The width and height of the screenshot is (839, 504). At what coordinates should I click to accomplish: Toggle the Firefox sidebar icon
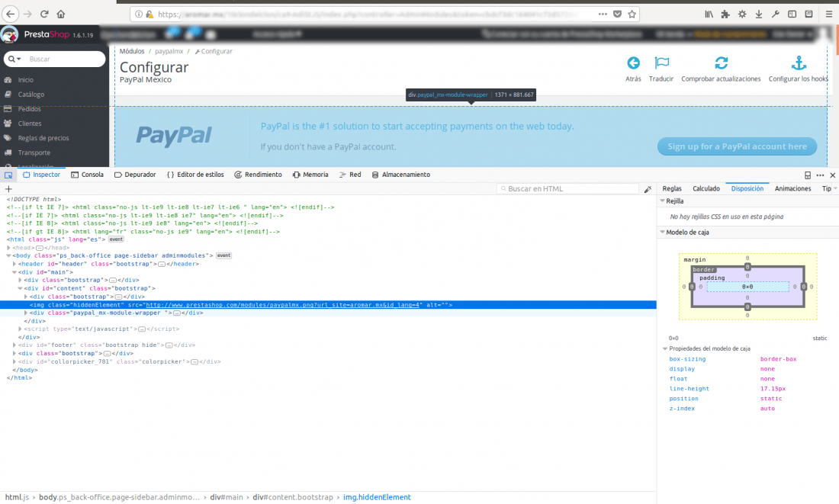[x=792, y=14]
